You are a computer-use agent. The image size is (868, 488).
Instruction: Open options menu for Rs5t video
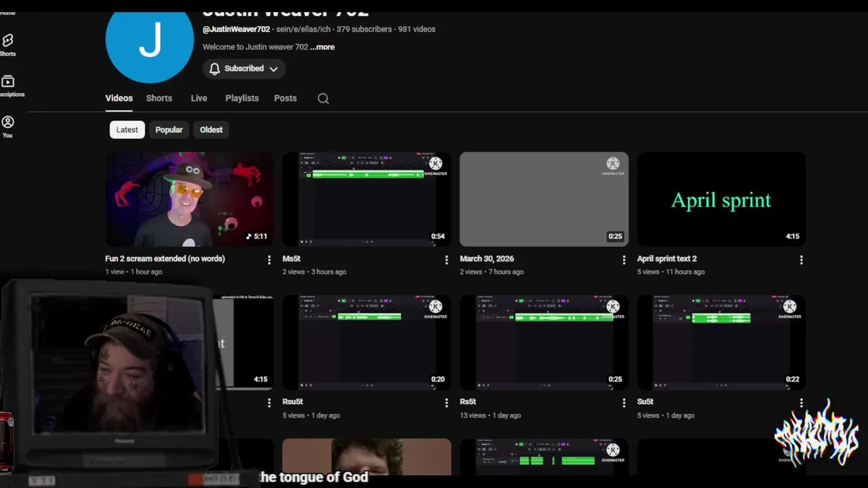click(624, 403)
